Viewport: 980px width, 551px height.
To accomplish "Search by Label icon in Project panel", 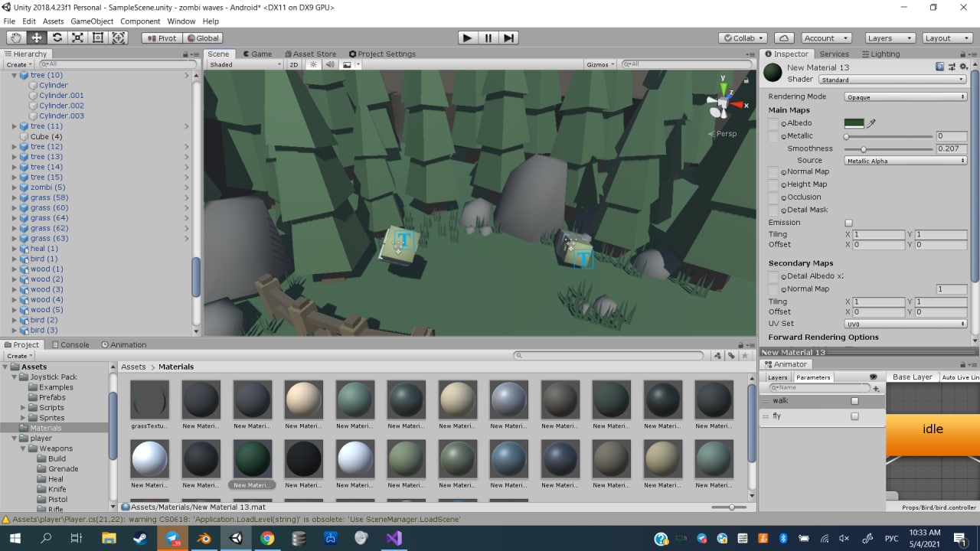I will tap(731, 355).
